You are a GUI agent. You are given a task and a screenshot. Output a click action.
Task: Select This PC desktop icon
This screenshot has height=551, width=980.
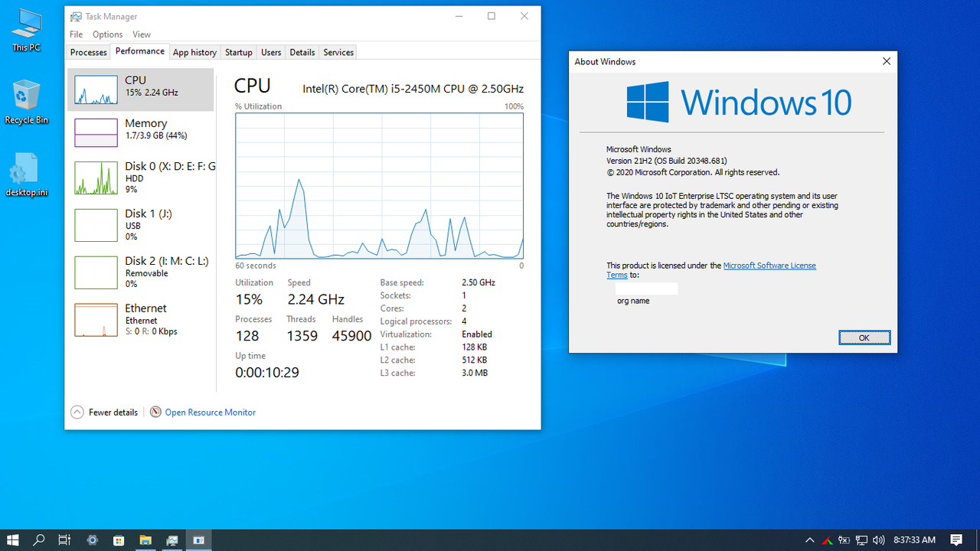pos(26,31)
